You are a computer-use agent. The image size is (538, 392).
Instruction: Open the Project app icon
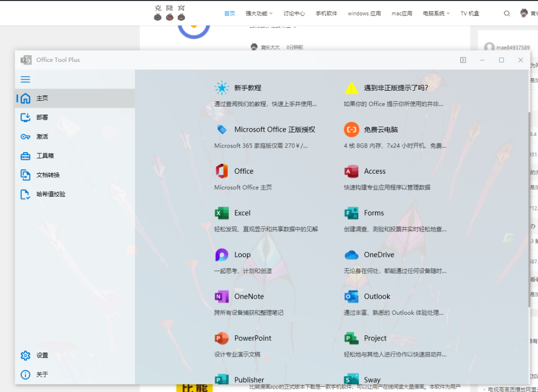(351, 338)
